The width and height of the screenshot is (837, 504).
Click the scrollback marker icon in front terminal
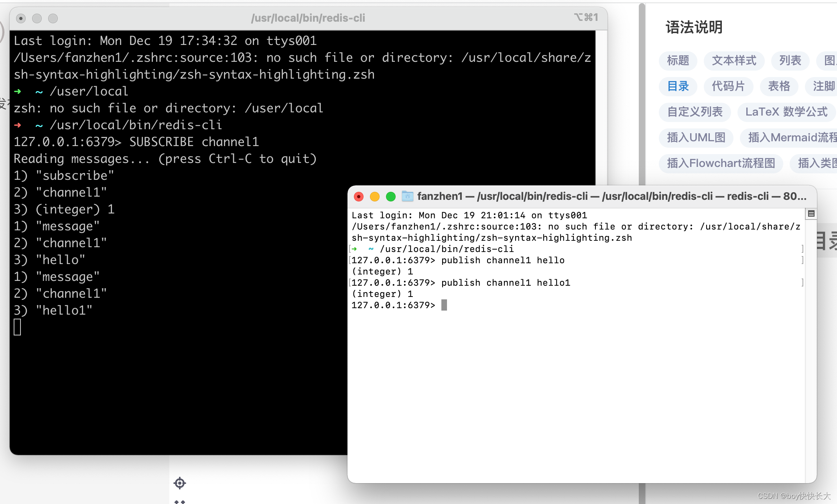pyautogui.click(x=811, y=214)
